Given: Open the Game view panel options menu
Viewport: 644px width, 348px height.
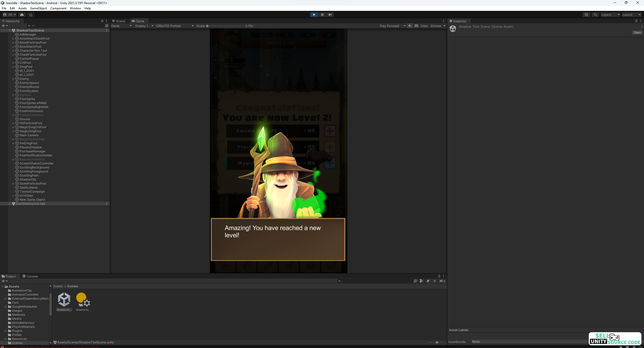Looking at the screenshot, I should [444, 21].
